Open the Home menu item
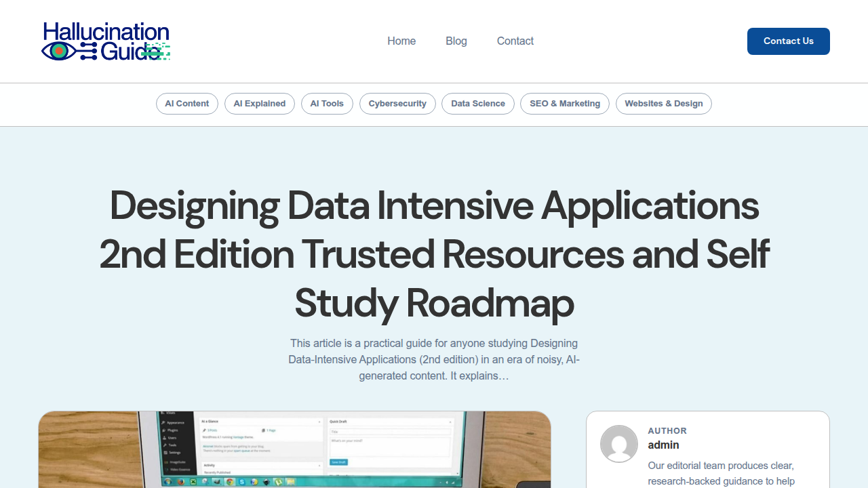 coord(401,41)
